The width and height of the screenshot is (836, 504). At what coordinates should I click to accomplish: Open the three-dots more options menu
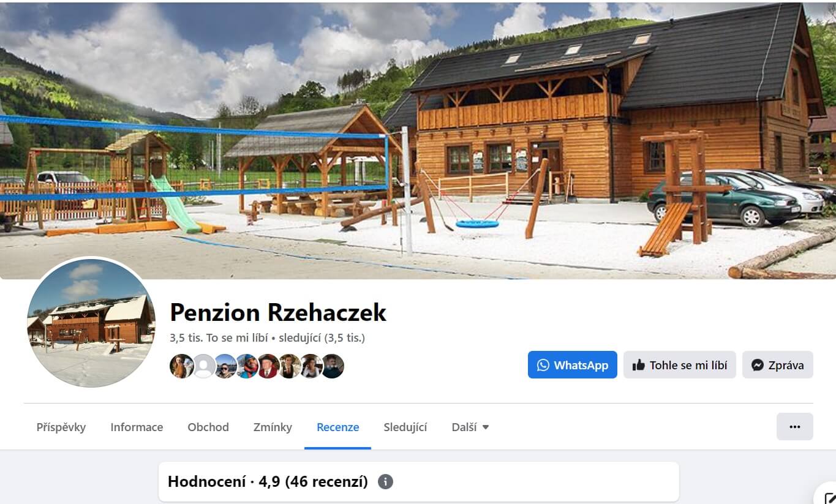click(x=795, y=427)
